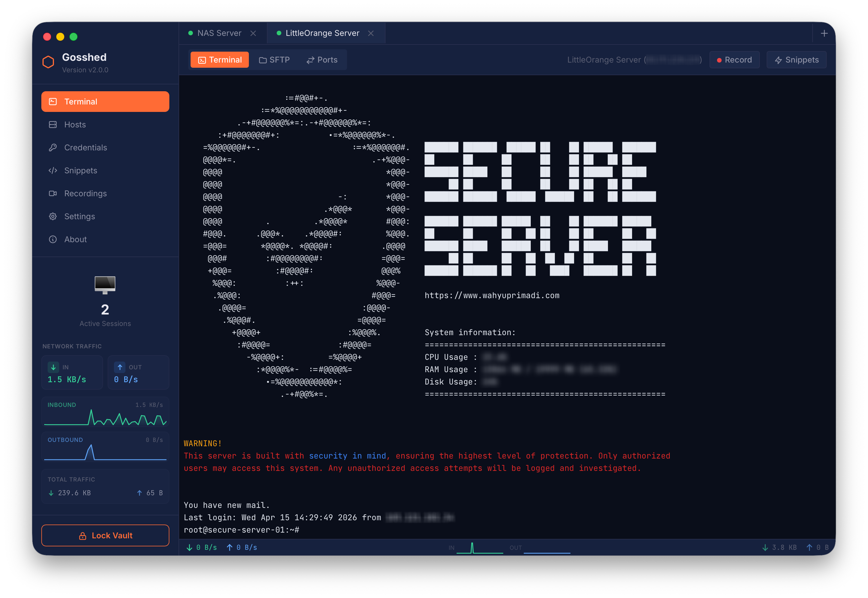Open Hosts in the sidebar
This screenshot has width=868, height=598.
pos(105,125)
